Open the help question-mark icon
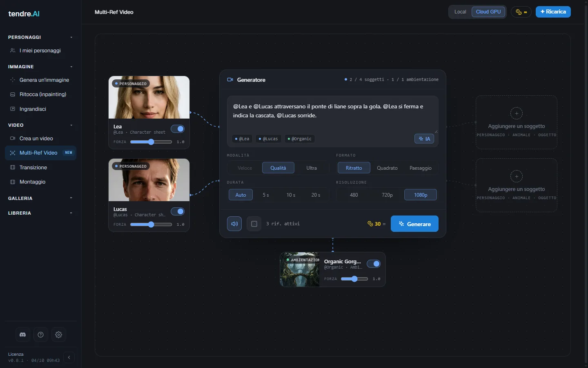Viewport: 588px width, 368px height. click(41, 334)
